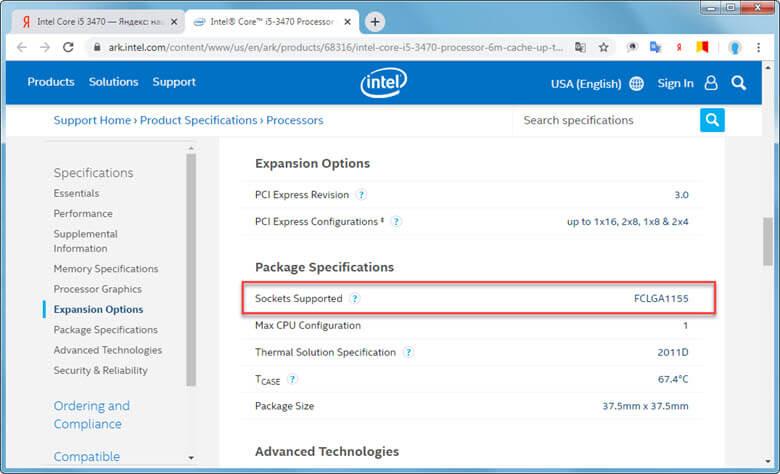The image size is (780, 474).
Task: Jump to Essentials section
Action: (76, 193)
